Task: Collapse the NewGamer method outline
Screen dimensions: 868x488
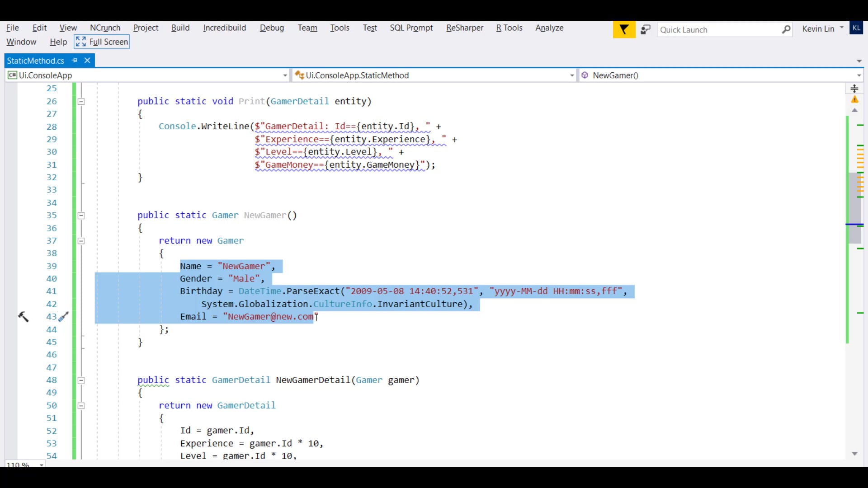Action: pos(81,216)
